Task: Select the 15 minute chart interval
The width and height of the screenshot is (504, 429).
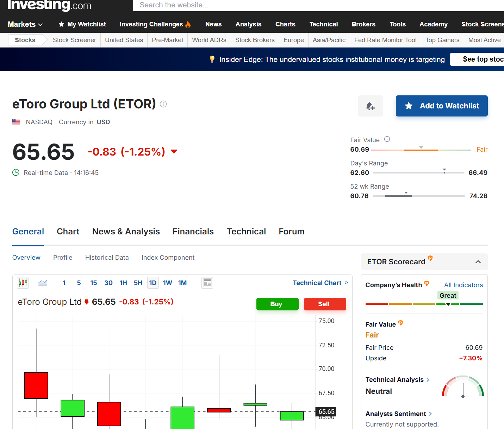Action: click(94, 283)
